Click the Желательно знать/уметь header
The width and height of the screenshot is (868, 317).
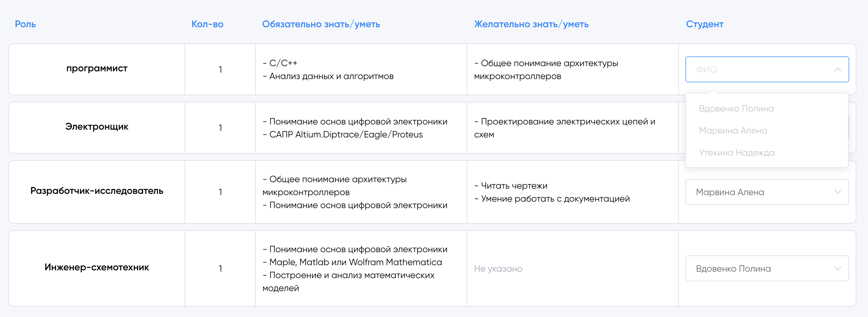click(531, 24)
